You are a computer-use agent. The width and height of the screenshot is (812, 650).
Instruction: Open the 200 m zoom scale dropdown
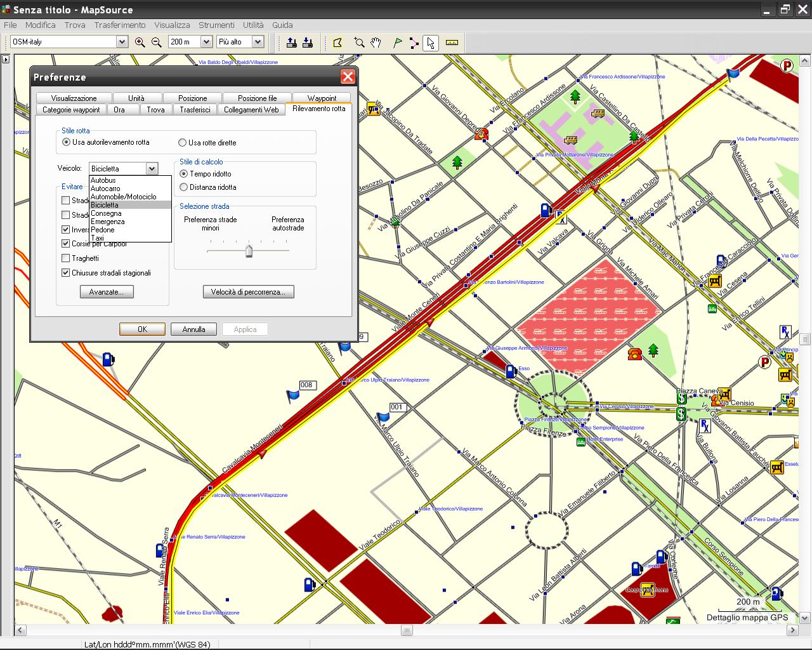pos(206,42)
